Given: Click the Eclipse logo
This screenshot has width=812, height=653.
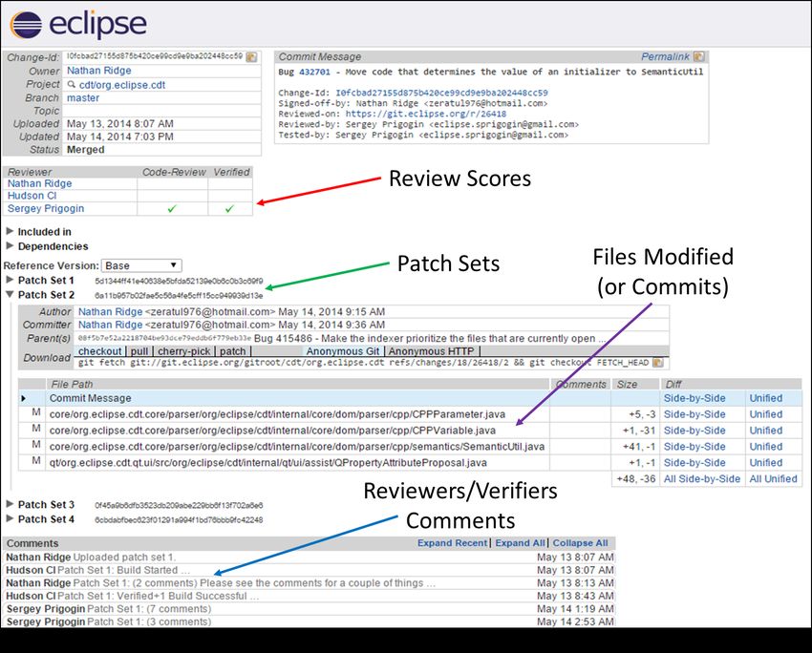Looking at the screenshot, I should click(78, 24).
